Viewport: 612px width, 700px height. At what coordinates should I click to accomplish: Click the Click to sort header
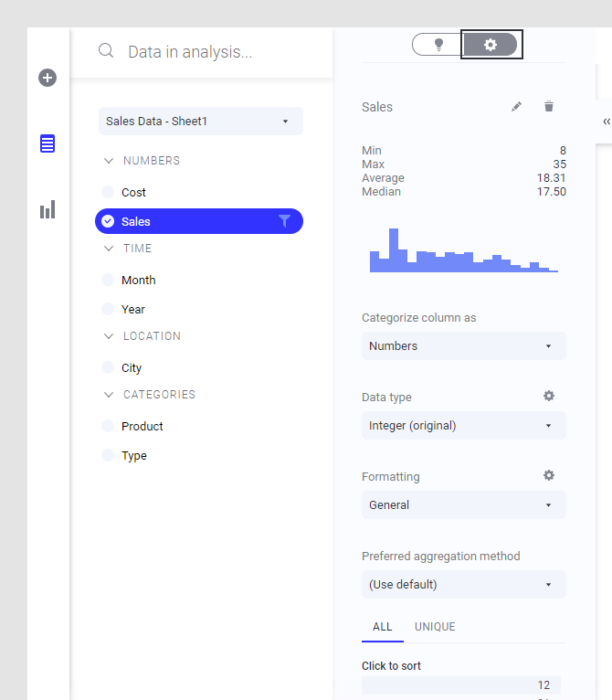[x=391, y=666]
